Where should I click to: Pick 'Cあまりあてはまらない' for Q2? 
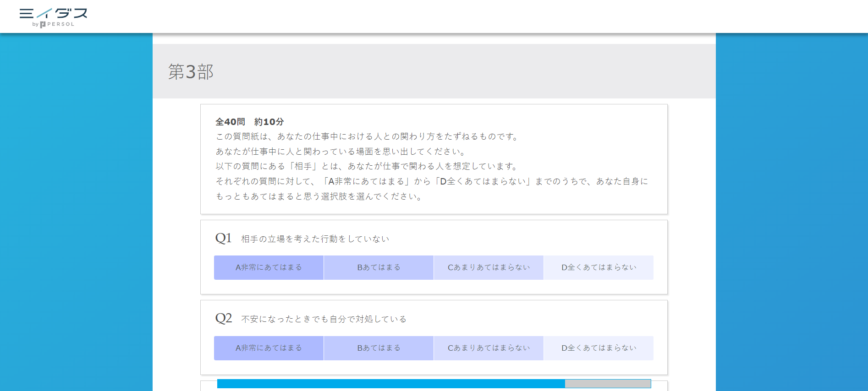[x=489, y=348]
